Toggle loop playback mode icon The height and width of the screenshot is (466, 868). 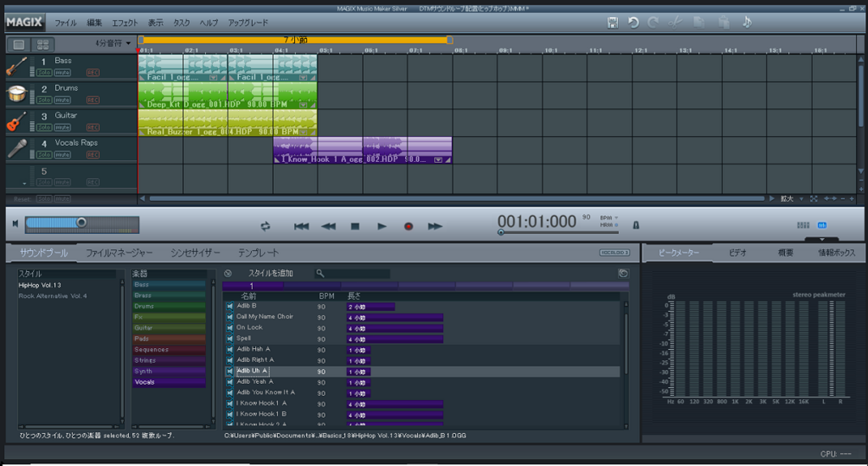pyautogui.click(x=265, y=226)
